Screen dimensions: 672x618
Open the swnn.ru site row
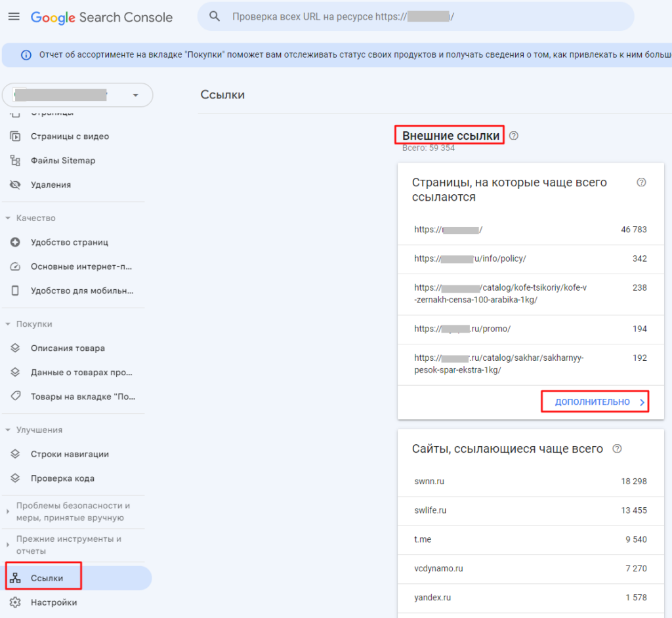point(530,482)
